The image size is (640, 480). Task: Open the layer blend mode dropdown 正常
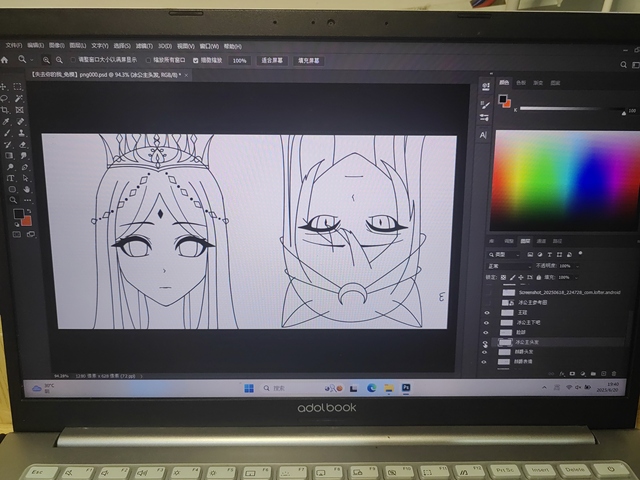click(x=508, y=265)
